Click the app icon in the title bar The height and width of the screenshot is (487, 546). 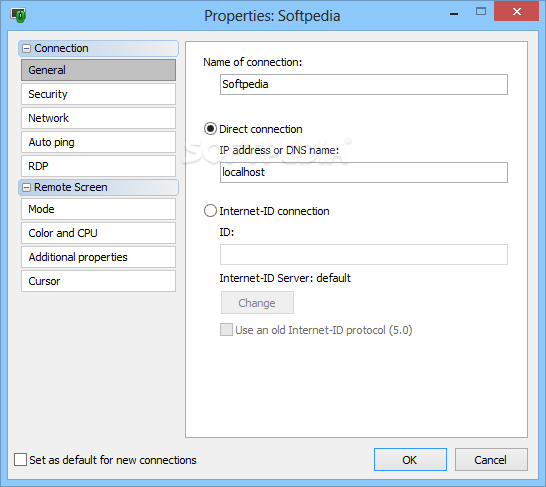(18, 15)
